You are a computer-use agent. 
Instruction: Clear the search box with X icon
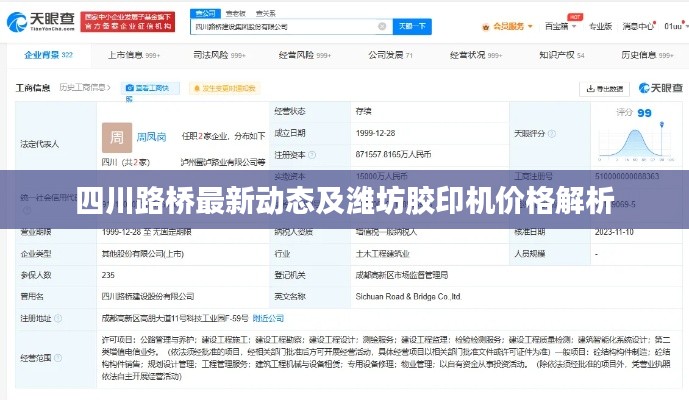(379, 27)
